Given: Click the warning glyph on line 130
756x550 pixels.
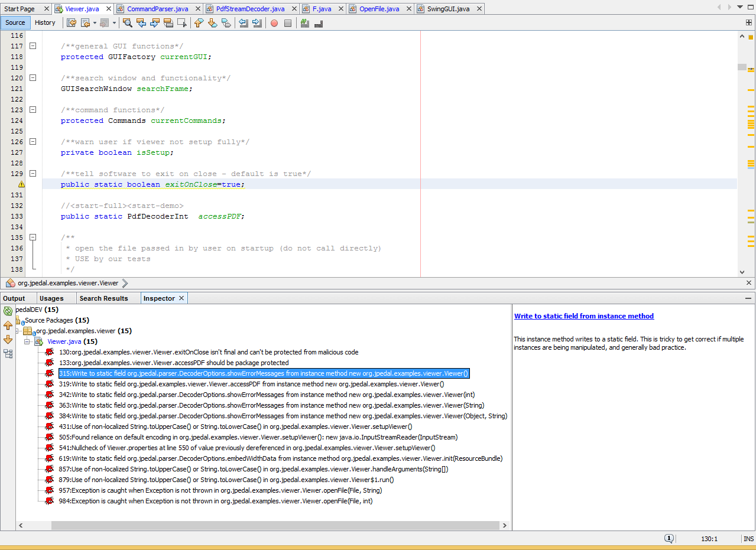Looking at the screenshot, I should pyautogui.click(x=22, y=184).
